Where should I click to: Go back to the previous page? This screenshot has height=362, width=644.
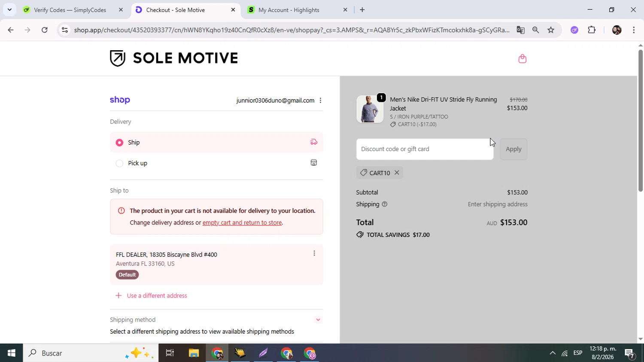click(11, 30)
